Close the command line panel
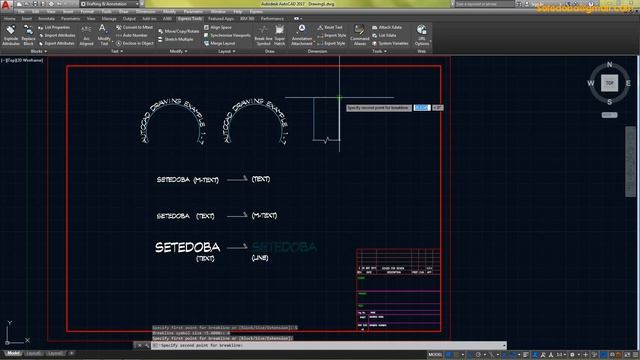640x360 pixels. 139,345
